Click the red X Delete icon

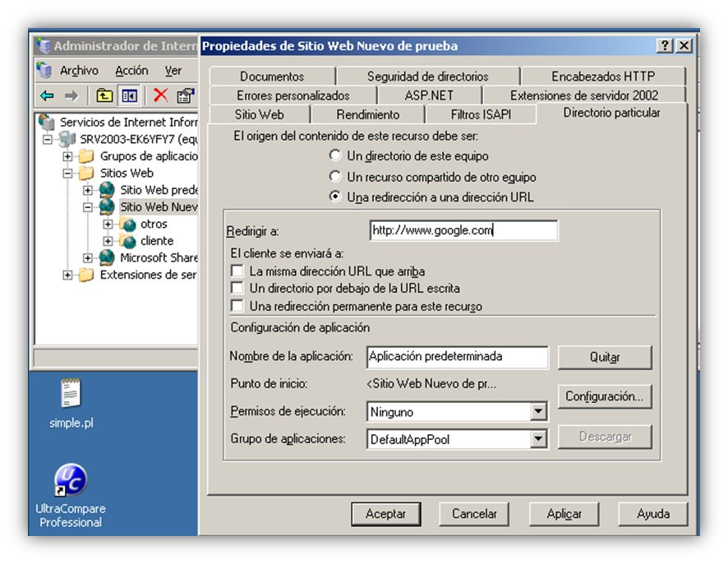click(160, 95)
